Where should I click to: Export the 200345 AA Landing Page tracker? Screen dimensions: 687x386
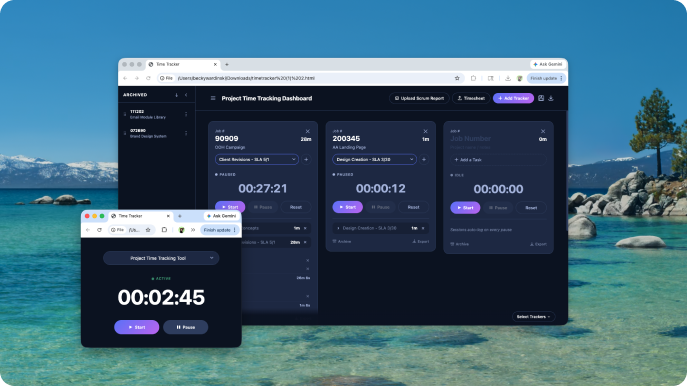[x=421, y=241]
